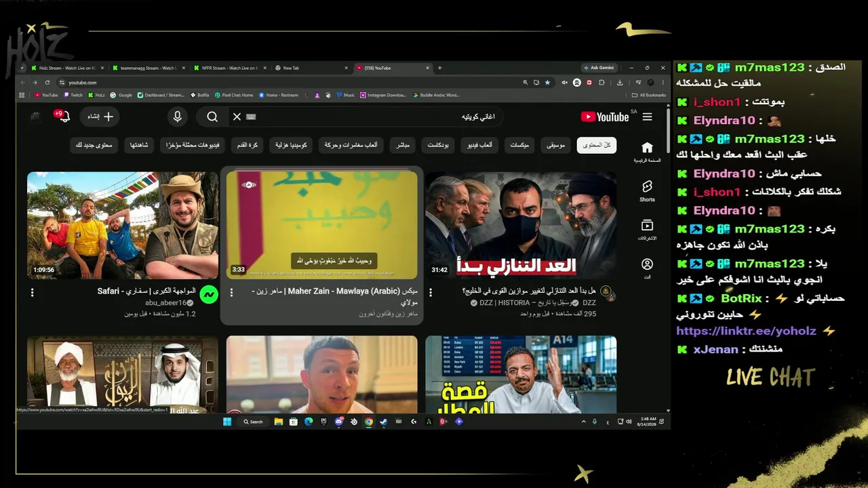Screen dimensions: 868x488
Task: Select the 'كرة القدم' filter chip
Action: pyautogui.click(x=248, y=145)
